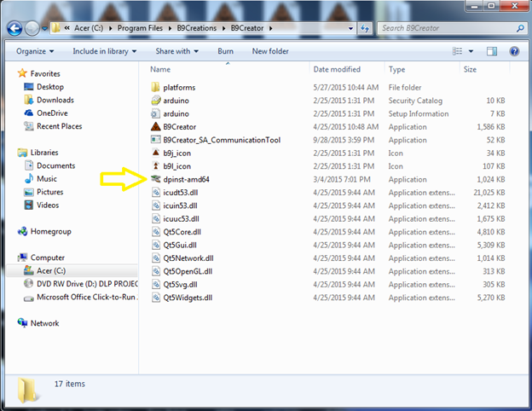The height and width of the screenshot is (411, 532).
Task: Click the refresh button beside address bar
Action: (x=365, y=28)
